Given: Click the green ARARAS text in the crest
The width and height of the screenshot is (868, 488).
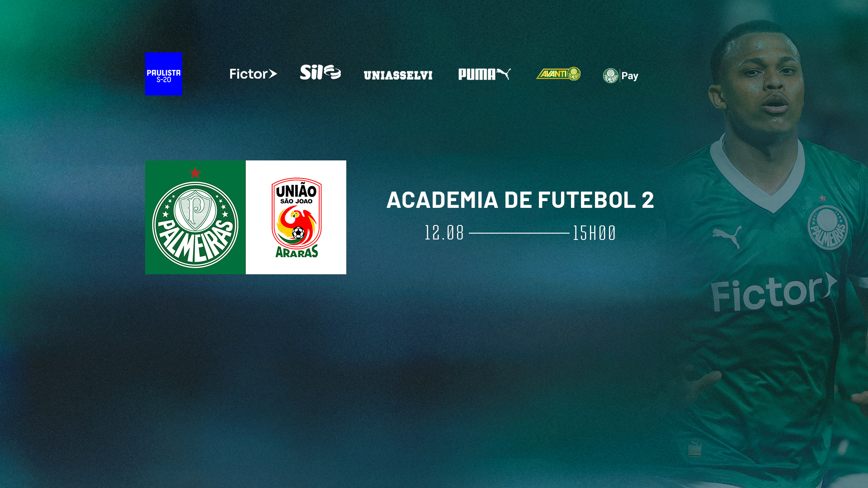Looking at the screenshot, I should click(297, 252).
